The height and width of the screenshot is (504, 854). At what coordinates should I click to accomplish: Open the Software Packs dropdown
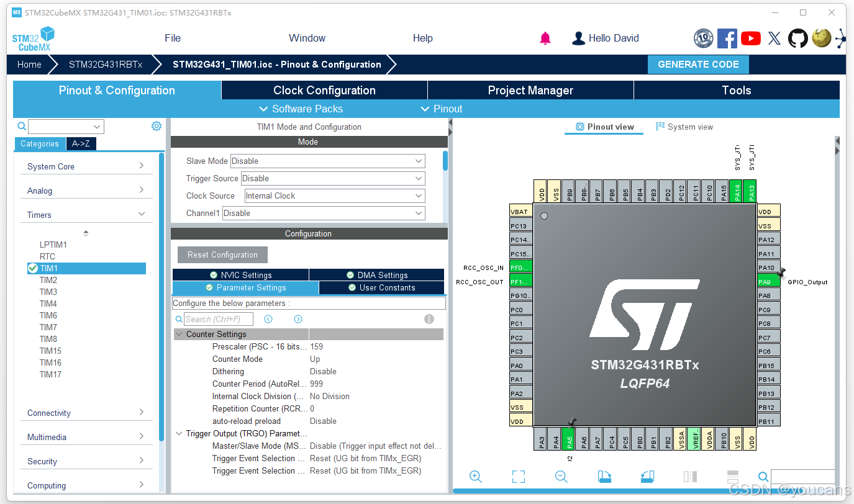pyautogui.click(x=301, y=109)
